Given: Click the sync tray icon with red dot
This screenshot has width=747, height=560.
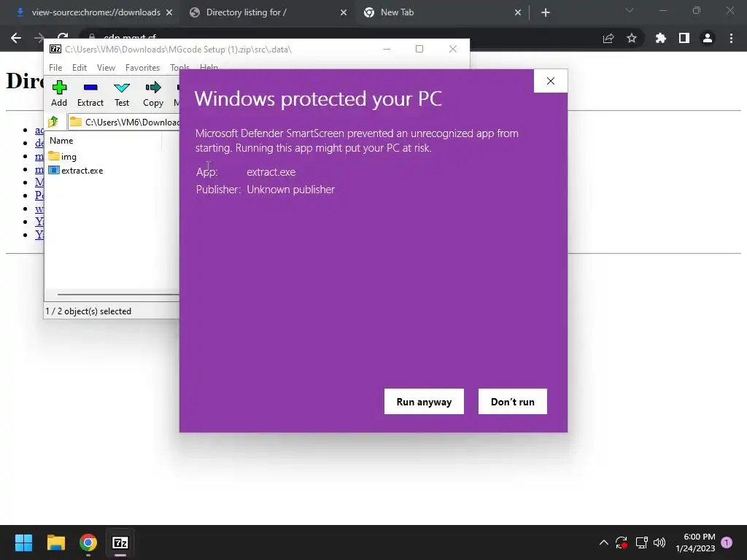Looking at the screenshot, I should [622, 542].
